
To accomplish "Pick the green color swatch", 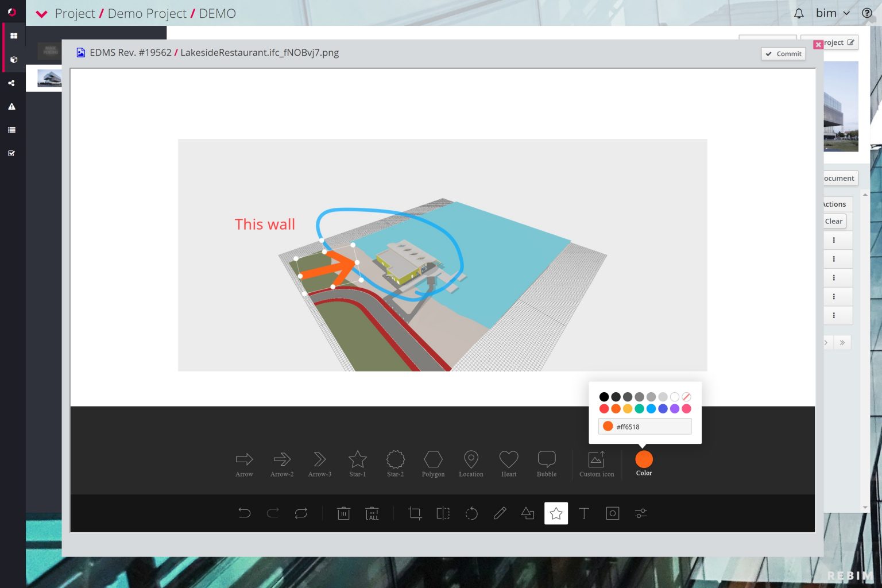I will [639, 409].
